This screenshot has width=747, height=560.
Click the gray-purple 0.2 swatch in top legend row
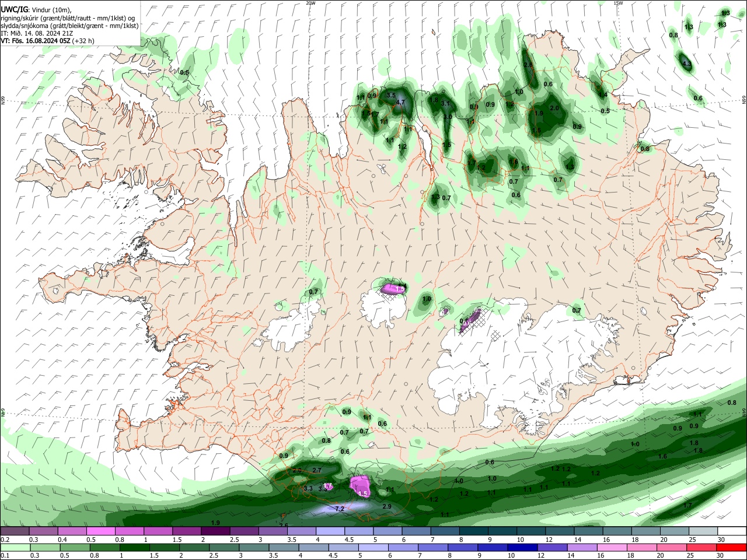tap(15, 531)
